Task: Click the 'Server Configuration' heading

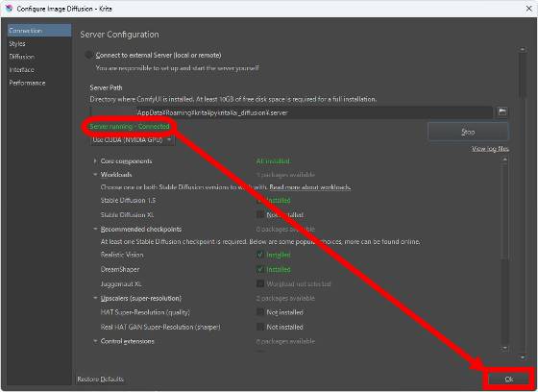Action: (x=119, y=35)
